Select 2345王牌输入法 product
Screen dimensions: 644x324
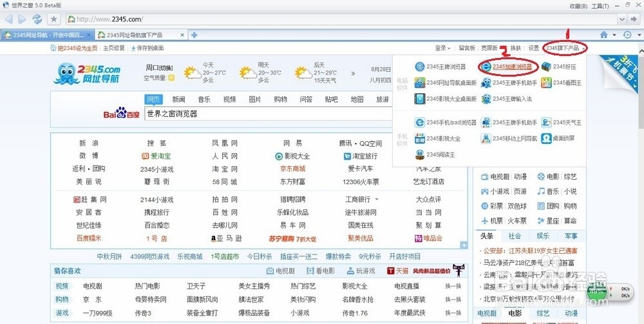(x=506, y=99)
